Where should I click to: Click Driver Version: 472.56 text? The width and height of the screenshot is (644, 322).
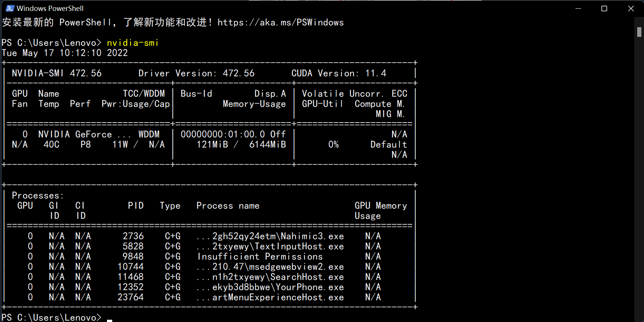pyautogui.click(x=196, y=74)
